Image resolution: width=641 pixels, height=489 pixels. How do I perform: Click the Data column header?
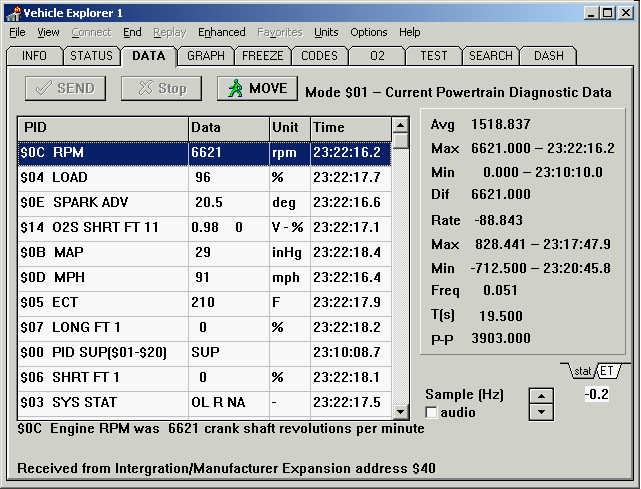click(x=229, y=128)
